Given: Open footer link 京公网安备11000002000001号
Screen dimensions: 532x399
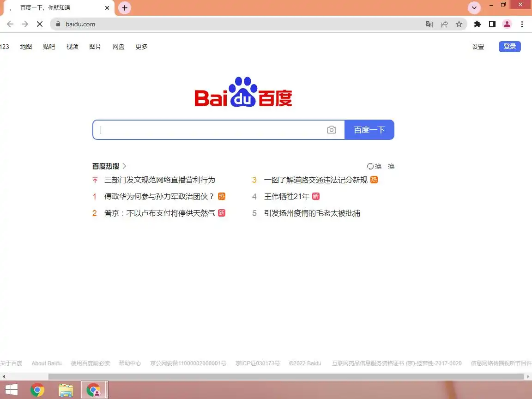Looking at the screenshot, I should [188, 363].
